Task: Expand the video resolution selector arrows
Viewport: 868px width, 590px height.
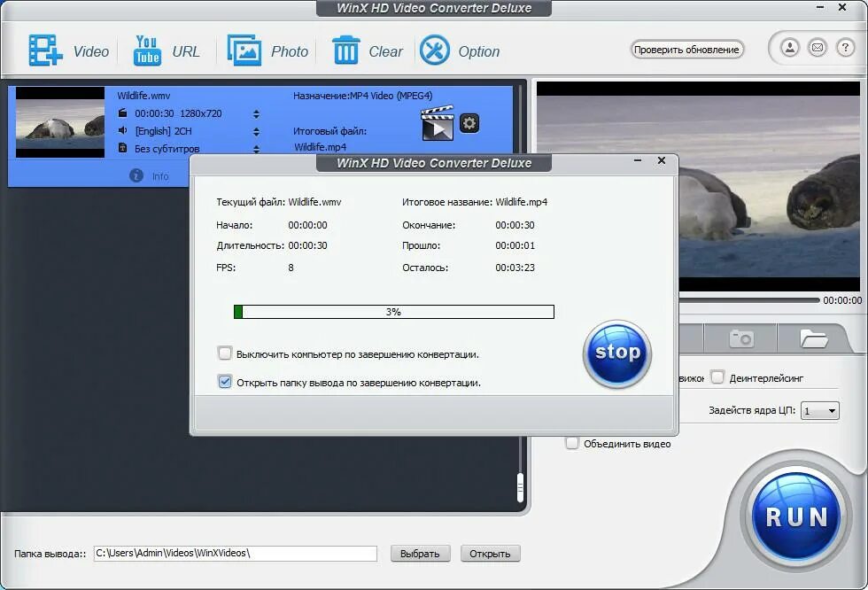Action: pyautogui.click(x=256, y=114)
